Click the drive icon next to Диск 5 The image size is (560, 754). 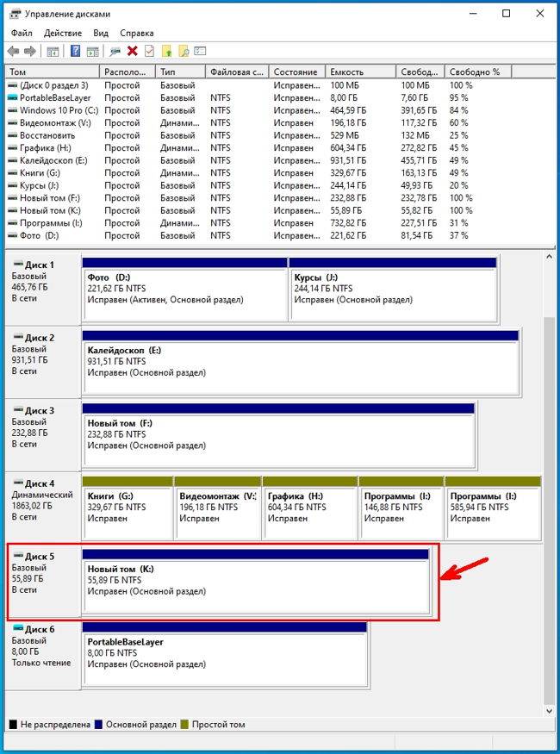[x=18, y=556]
